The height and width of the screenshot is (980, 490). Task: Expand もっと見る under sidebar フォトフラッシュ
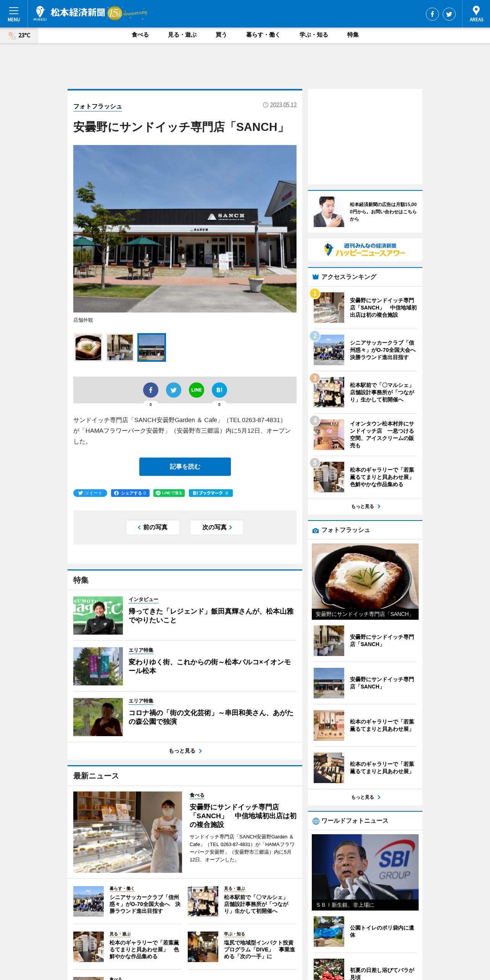(x=365, y=797)
